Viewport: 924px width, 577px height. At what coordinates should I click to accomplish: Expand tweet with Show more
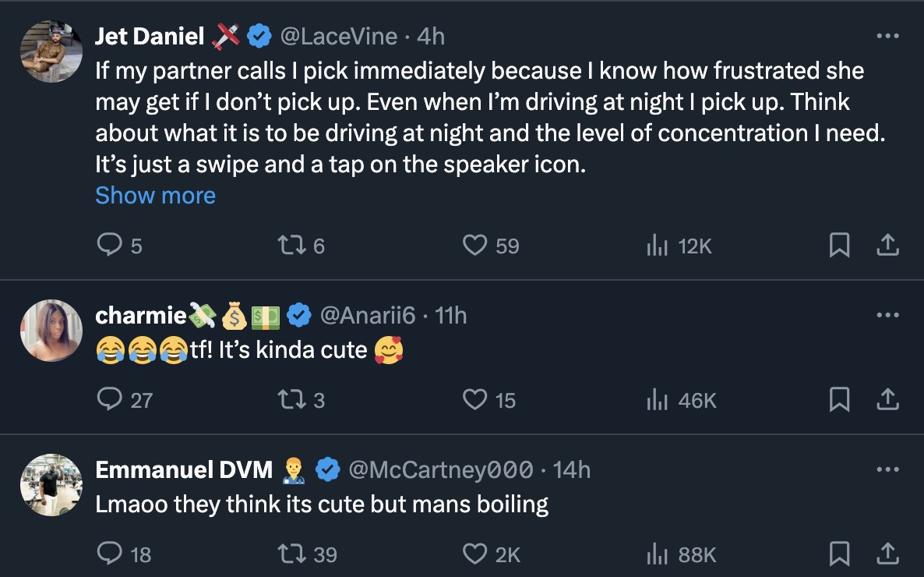tap(155, 195)
